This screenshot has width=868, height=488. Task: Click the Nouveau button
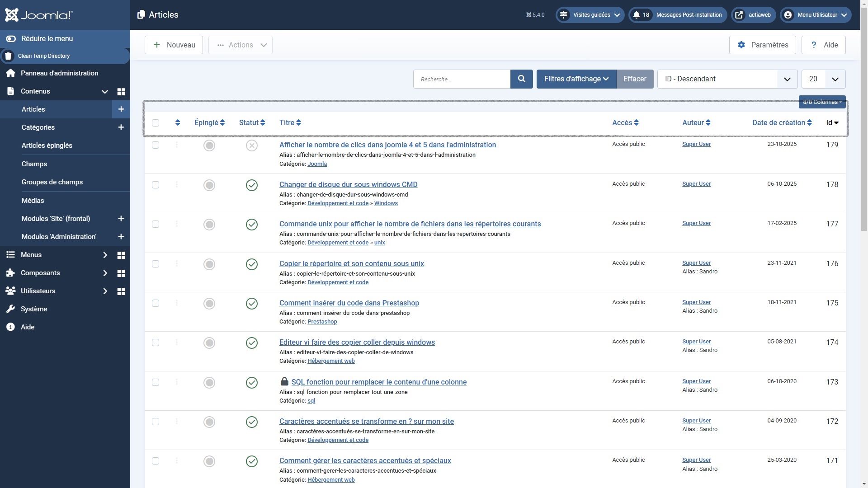point(174,45)
